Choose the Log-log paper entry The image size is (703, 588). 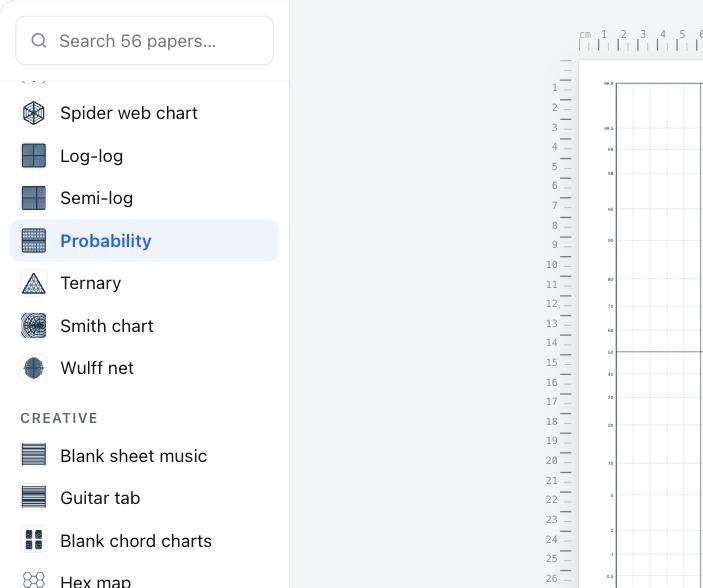pos(144,156)
